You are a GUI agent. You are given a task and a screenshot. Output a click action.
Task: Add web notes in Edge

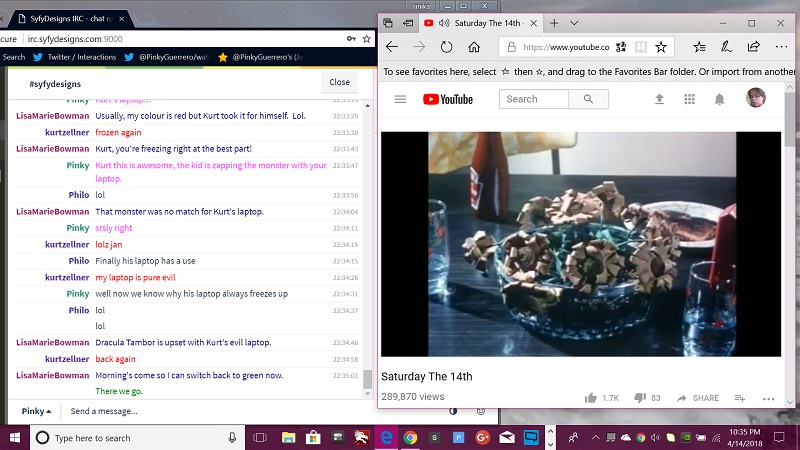pos(726,47)
